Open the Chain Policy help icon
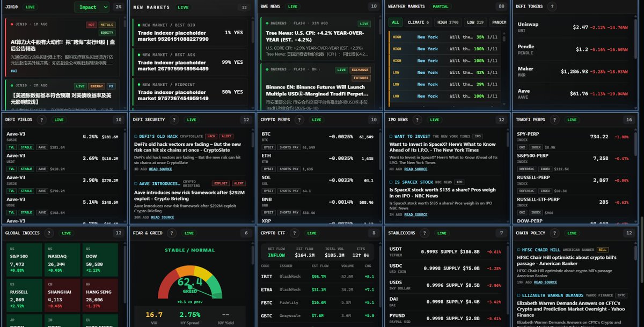Image resolution: width=644 pixels, height=327 pixels. pos(554,233)
